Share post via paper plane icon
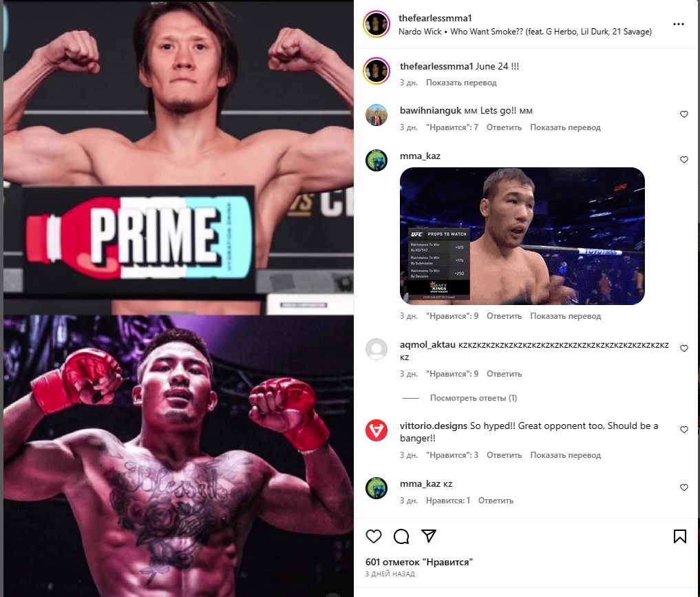700x597 pixels. click(x=429, y=536)
